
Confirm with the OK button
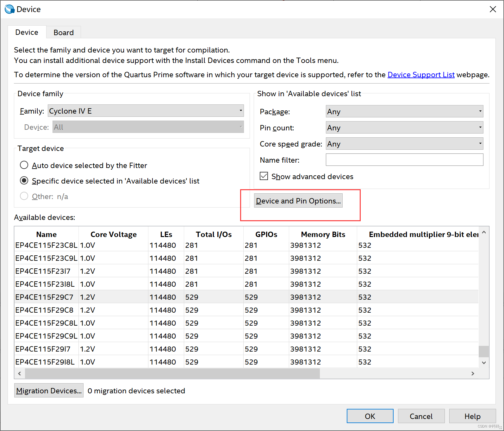[370, 416]
